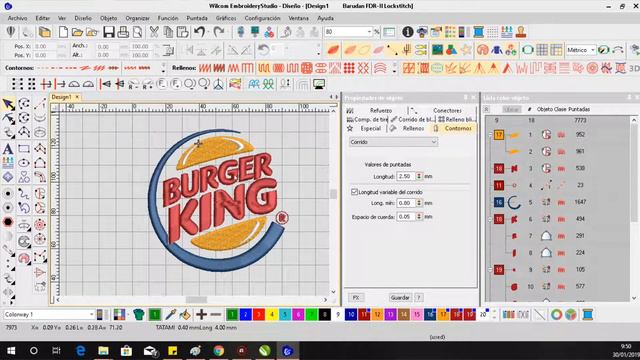Save the design using the floppy disk icon

tap(109, 32)
